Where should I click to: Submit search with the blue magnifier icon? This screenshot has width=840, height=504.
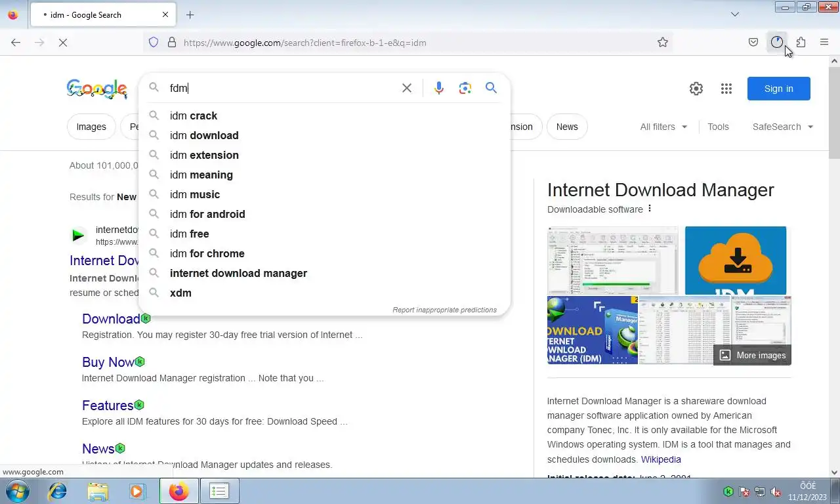click(491, 88)
